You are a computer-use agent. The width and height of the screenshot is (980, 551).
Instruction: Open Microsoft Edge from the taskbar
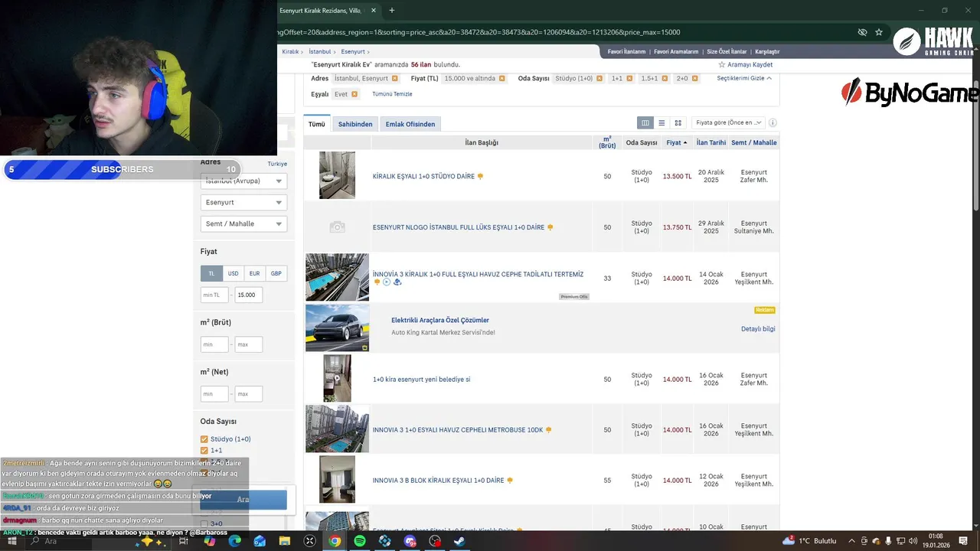[x=235, y=541]
